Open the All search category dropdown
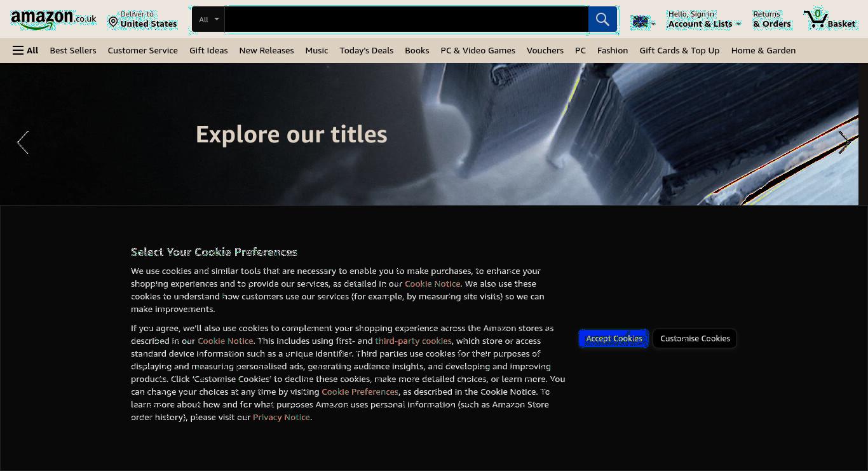The image size is (868, 471). (x=208, y=19)
